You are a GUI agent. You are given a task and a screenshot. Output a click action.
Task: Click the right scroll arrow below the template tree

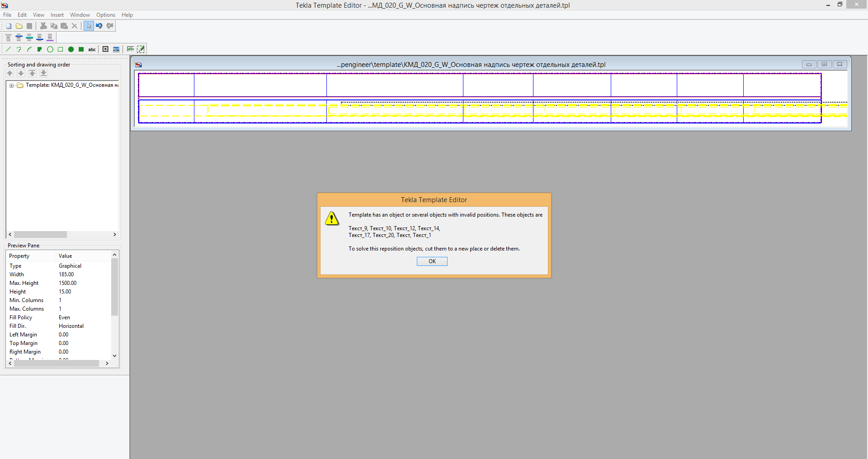tap(115, 235)
